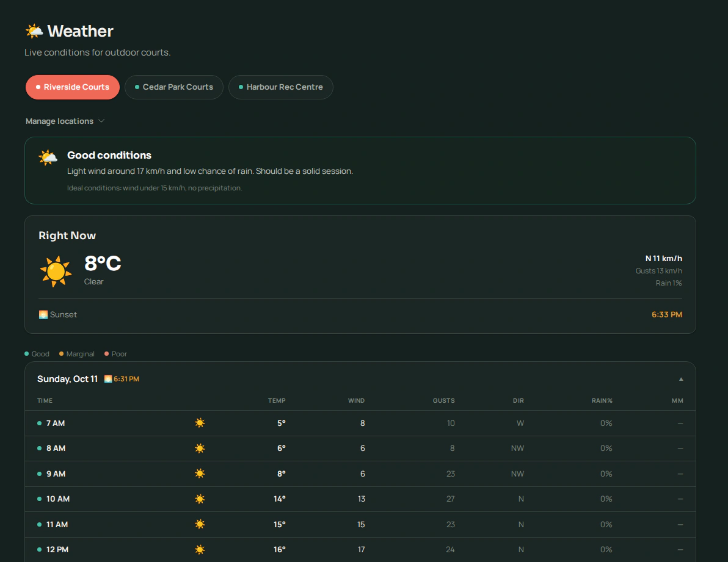
Task: Click the sun icon in 11 AM row
Action: coord(200,524)
